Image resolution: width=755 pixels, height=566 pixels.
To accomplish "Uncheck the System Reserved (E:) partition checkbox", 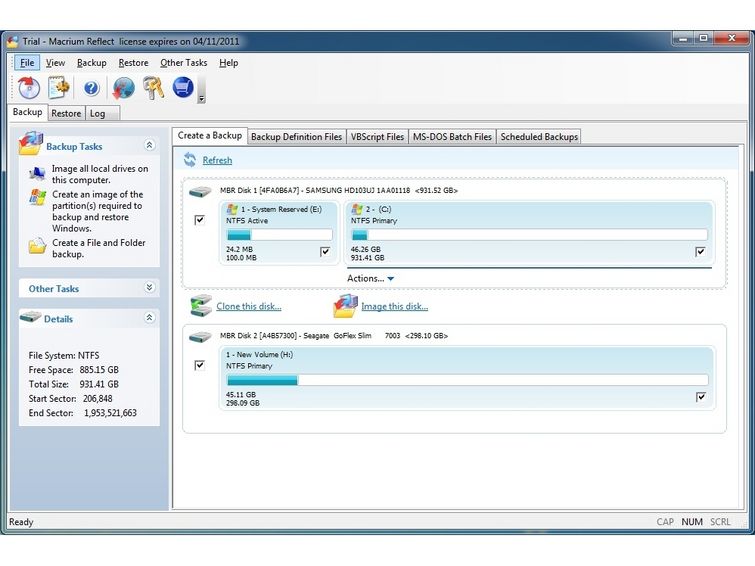I will 325,251.
